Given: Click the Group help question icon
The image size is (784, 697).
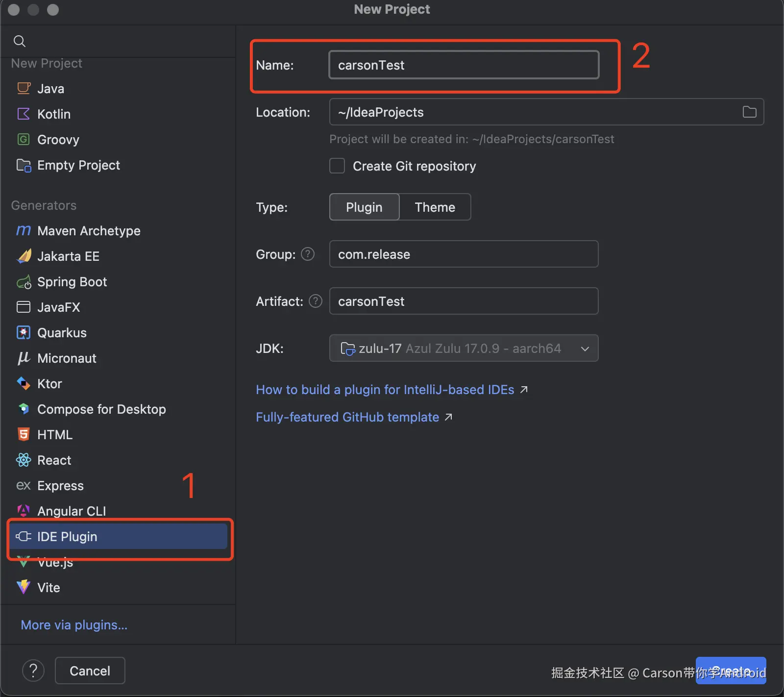Looking at the screenshot, I should 308,254.
